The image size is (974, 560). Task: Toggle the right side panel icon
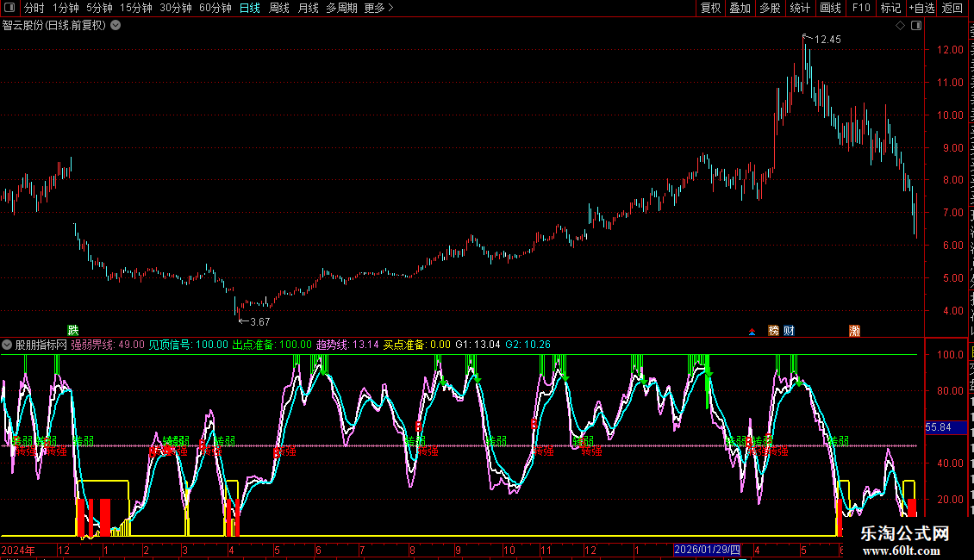(x=916, y=26)
